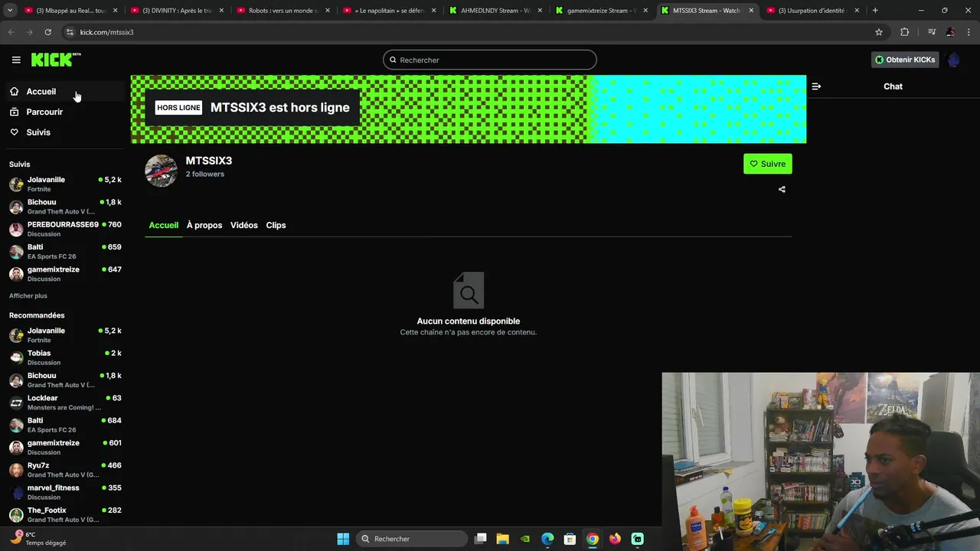
Task: Switch to the Clips tab
Action: [276, 225]
